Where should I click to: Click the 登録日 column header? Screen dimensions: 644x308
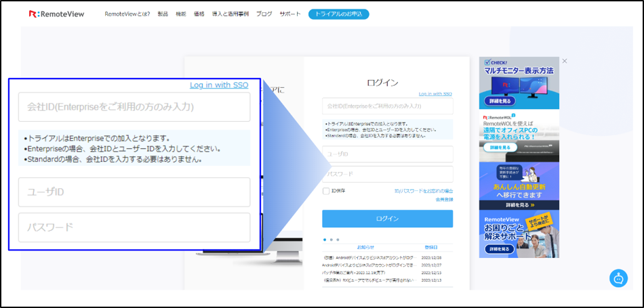431,248
